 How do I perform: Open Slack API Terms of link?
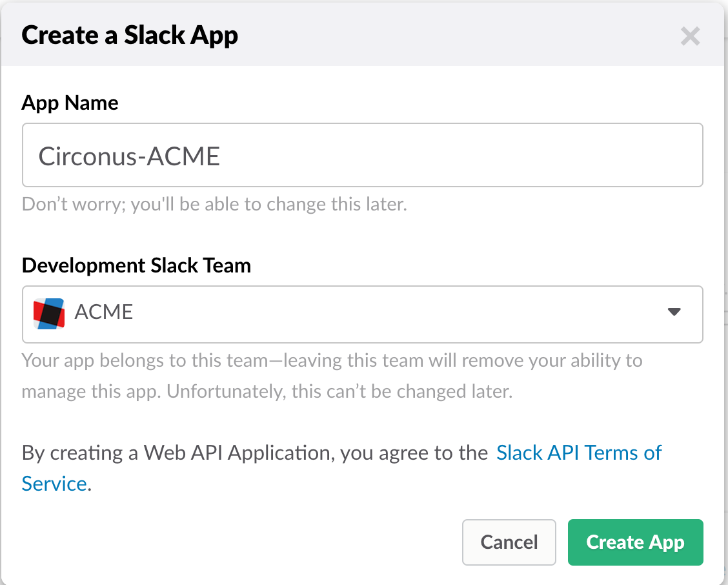578,453
